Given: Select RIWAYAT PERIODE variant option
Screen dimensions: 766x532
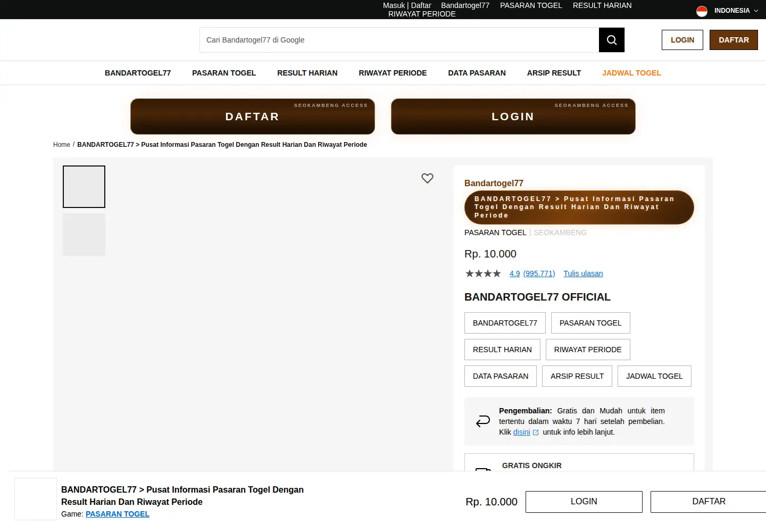Looking at the screenshot, I should pos(588,350).
